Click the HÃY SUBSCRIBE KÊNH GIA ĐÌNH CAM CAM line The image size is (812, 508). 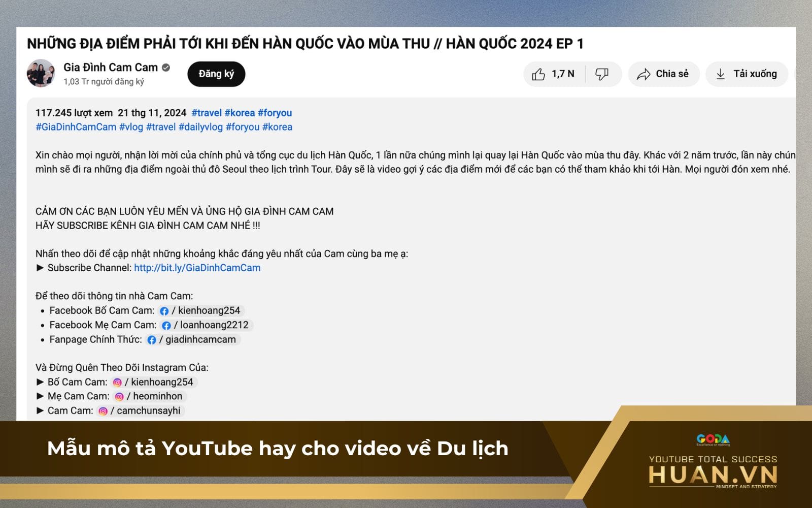coord(148,226)
